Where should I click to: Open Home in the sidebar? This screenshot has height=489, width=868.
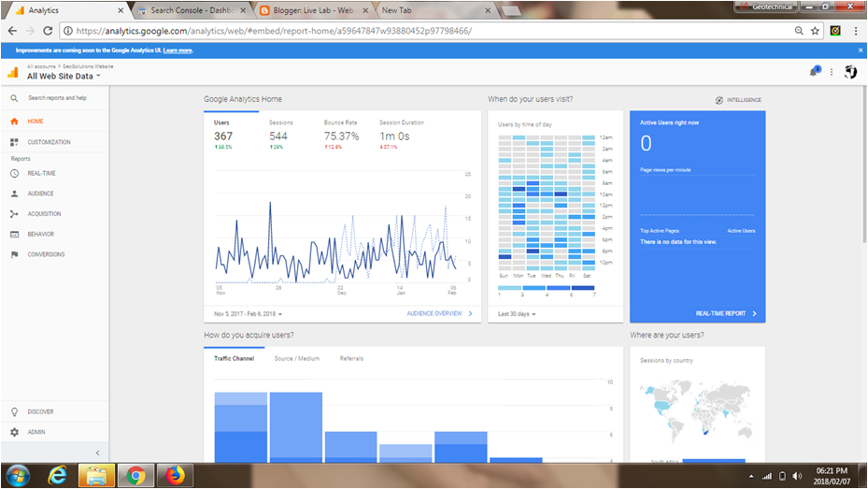point(55,122)
